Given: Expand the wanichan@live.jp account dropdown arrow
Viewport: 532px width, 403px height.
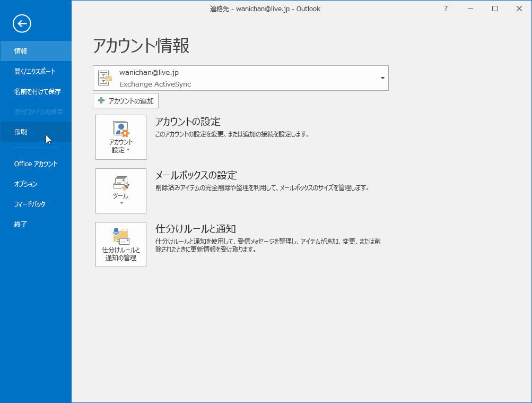Looking at the screenshot, I should (382, 78).
